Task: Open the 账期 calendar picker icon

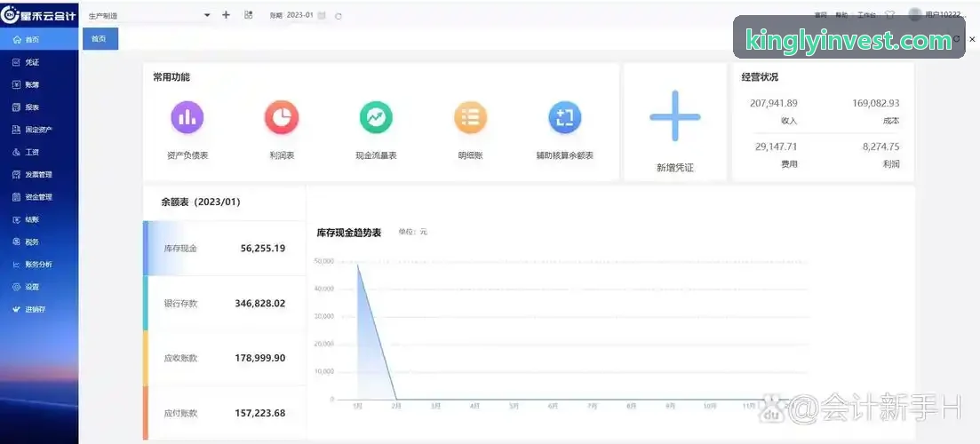Action: tap(322, 16)
